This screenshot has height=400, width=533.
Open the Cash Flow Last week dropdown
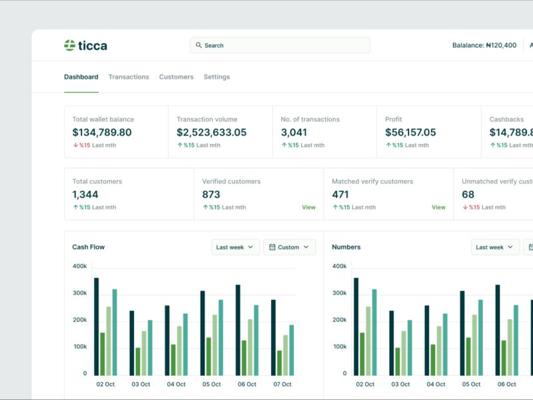point(235,247)
